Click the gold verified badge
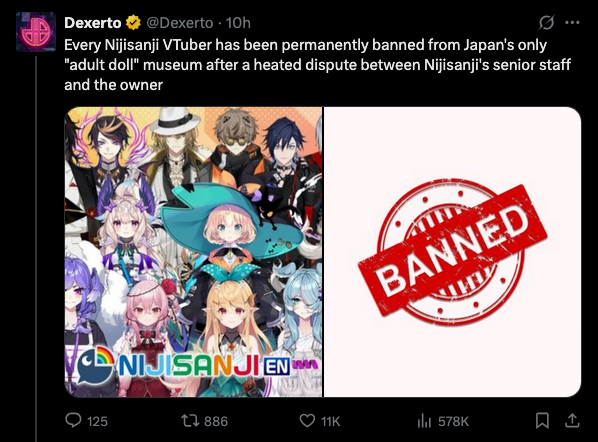 [x=133, y=23]
